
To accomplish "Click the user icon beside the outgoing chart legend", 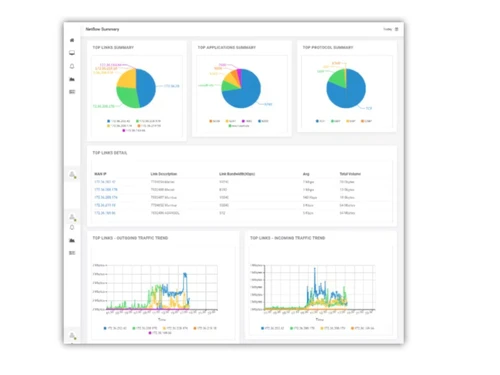I will [72, 335].
